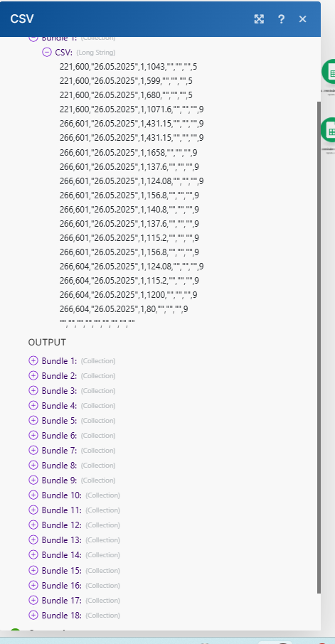This screenshot has width=335, height=644.
Task: Expand output Bundle 5 plus icon
Action: 33,421
